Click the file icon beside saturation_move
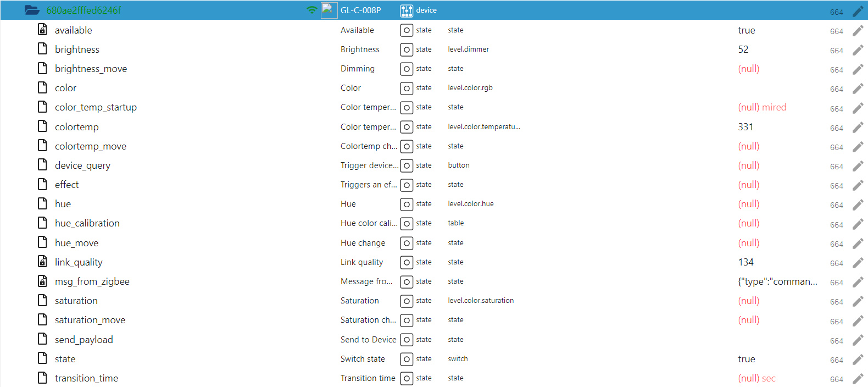The width and height of the screenshot is (868, 387). [42, 319]
